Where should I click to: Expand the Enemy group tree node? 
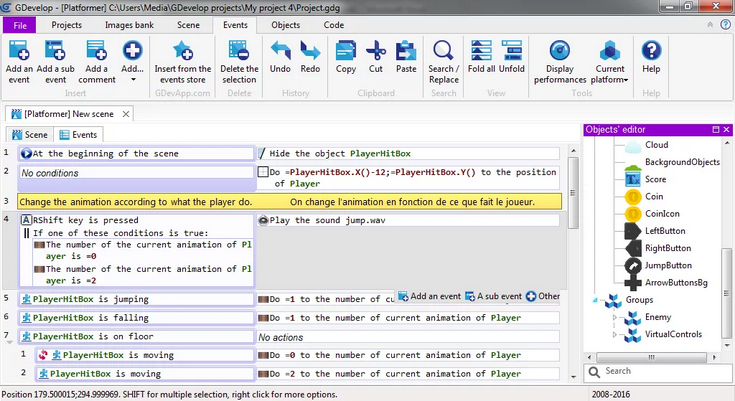(615, 317)
